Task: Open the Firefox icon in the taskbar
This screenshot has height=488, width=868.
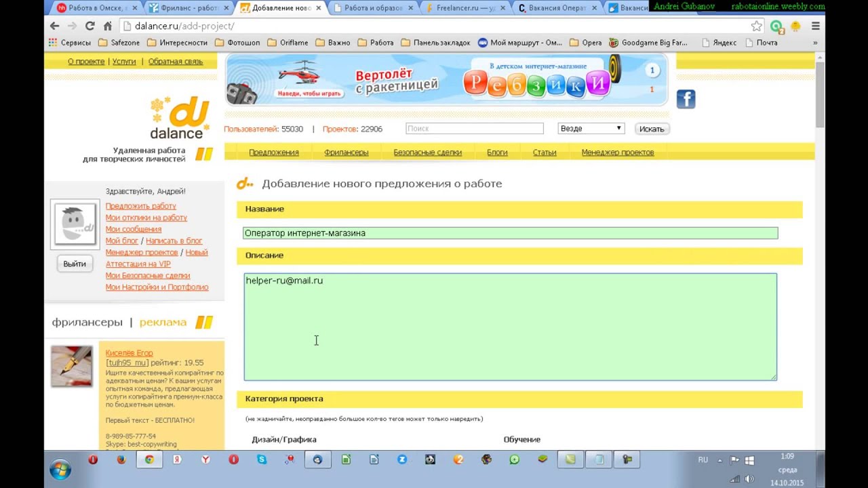Action: click(121, 460)
